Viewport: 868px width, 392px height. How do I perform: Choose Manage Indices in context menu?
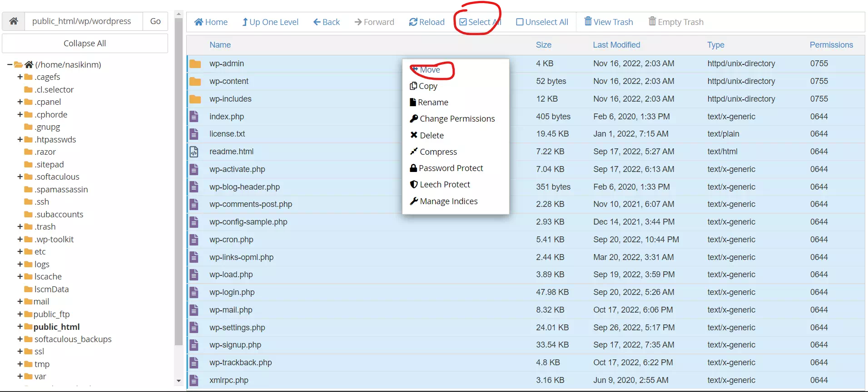444,201
